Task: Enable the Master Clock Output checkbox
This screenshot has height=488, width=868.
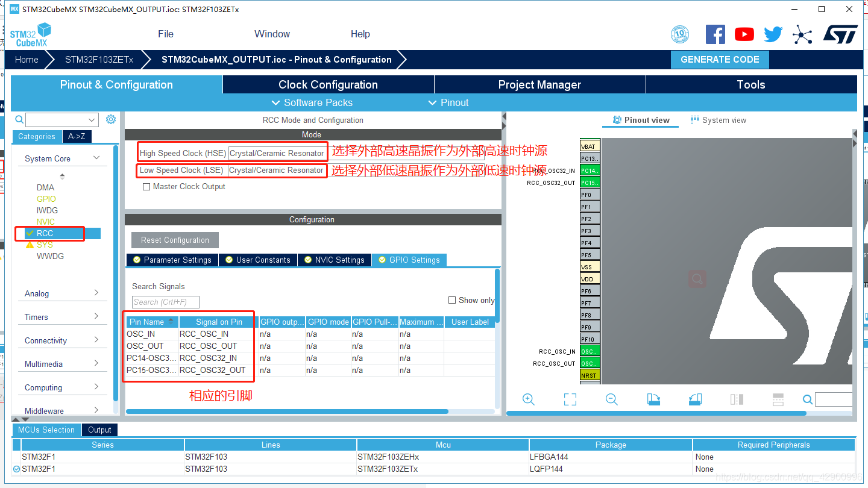Action: (146, 187)
